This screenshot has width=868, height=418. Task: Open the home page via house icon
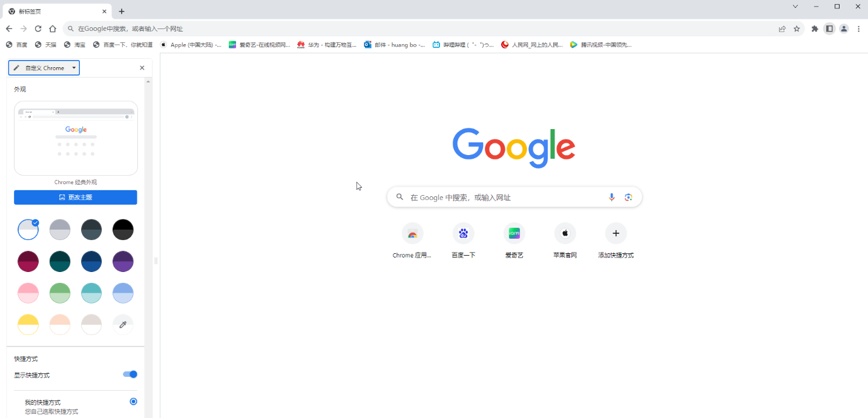coord(53,28)
